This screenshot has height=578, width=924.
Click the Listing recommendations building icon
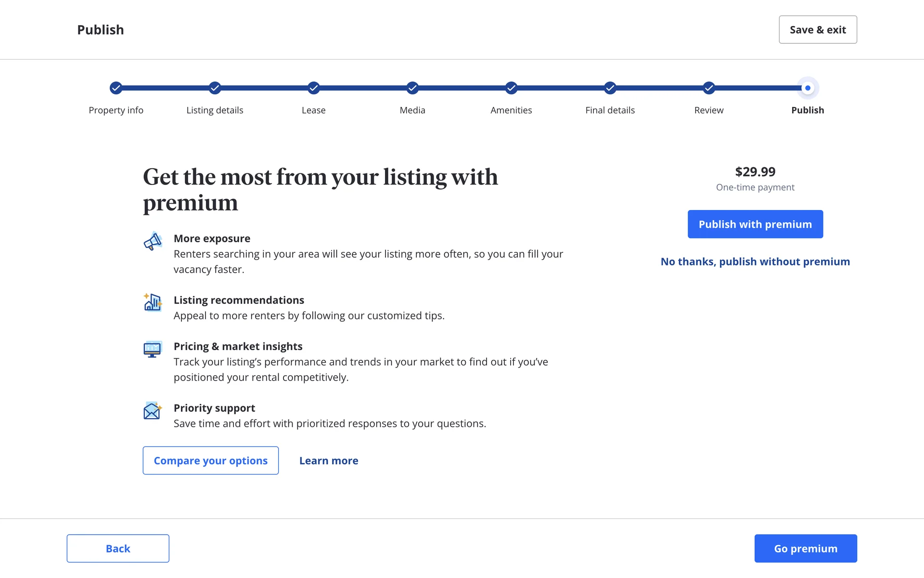coord(153,302)
